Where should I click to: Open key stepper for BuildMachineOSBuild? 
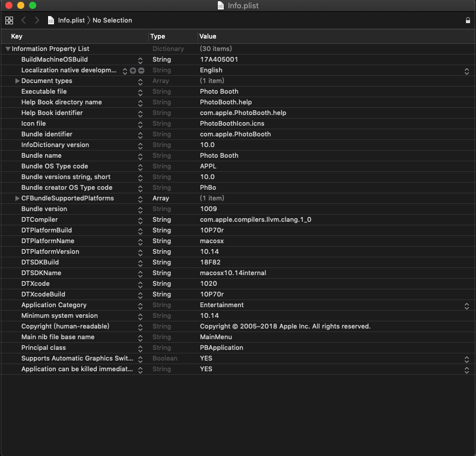pos(140,60)
